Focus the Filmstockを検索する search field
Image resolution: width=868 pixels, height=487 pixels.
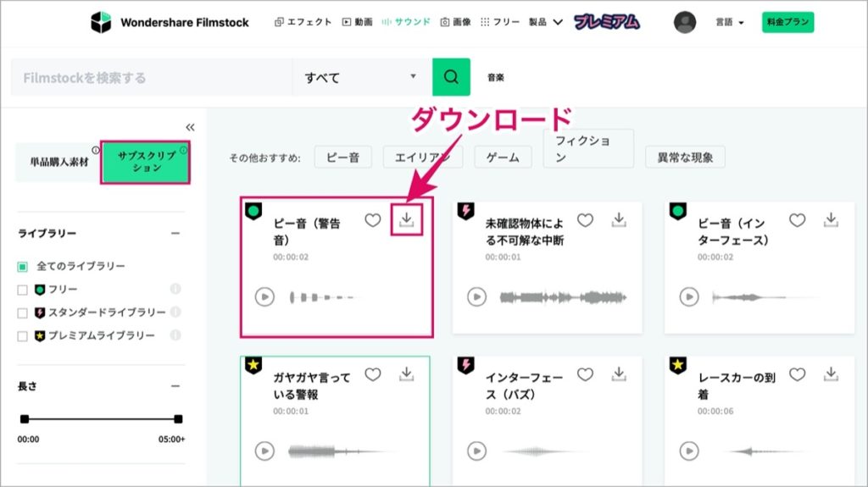point(151,77)
